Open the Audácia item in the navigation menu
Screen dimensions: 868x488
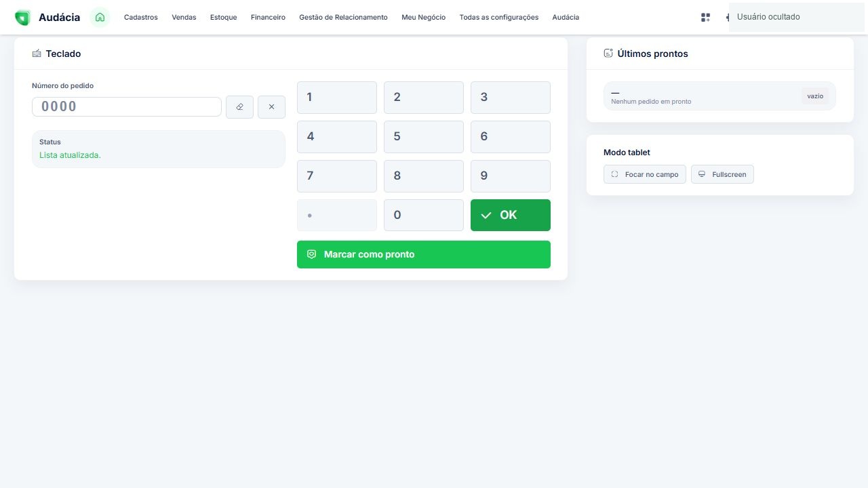pos(566,18)
